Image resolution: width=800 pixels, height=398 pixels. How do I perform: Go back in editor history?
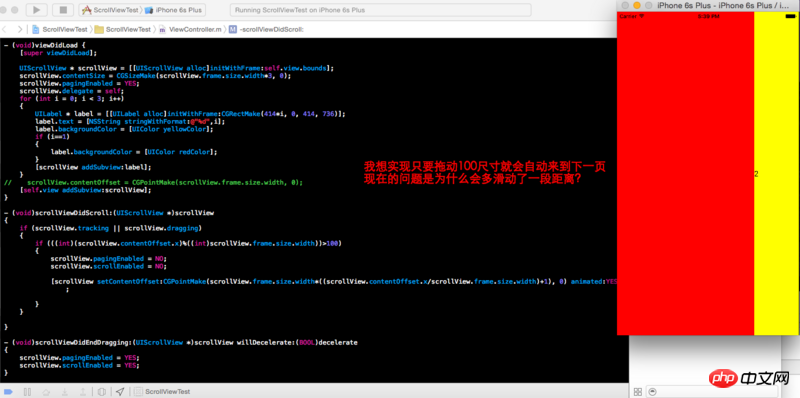tap(5, 30)
